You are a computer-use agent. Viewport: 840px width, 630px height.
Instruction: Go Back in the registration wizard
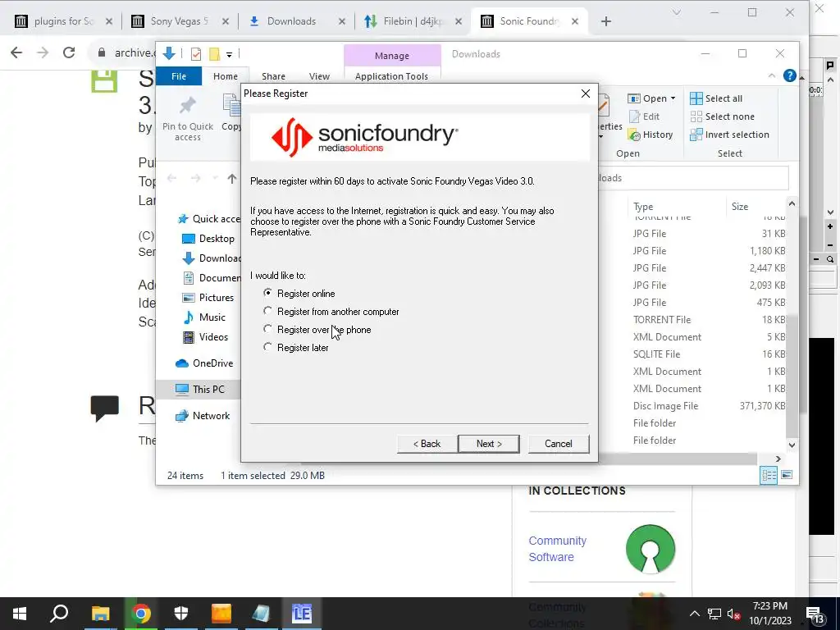tap(427, 444)
